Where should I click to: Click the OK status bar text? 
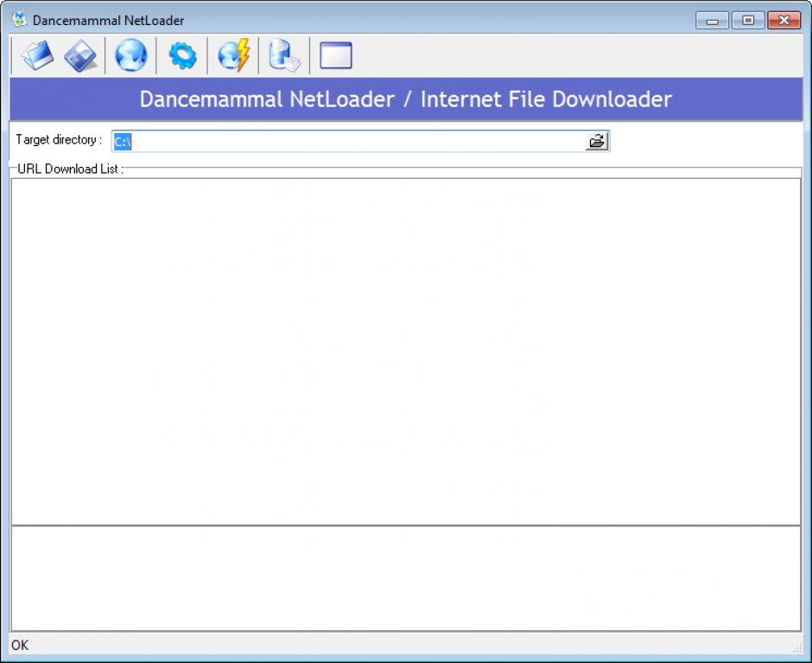point(20,645)
